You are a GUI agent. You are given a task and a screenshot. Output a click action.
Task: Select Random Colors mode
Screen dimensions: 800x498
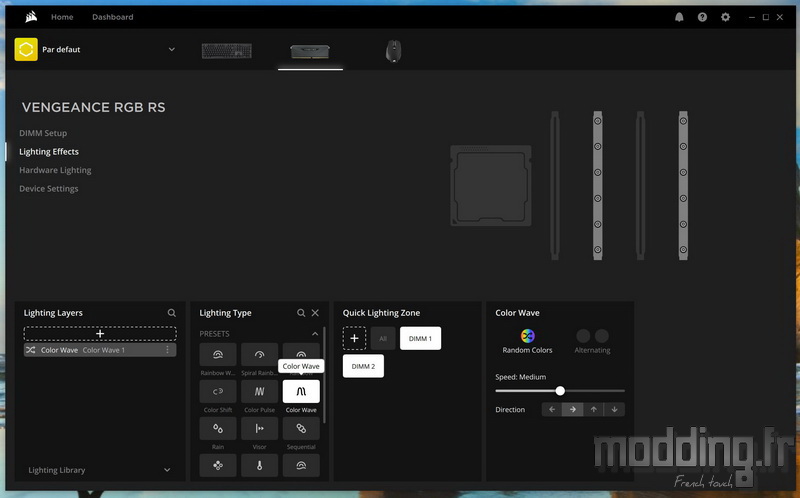pos(528,341)
